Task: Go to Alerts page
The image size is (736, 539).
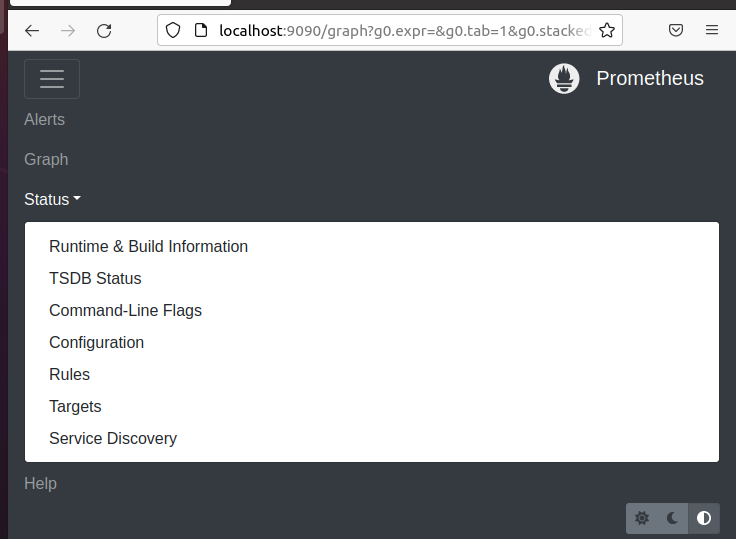Action: (45, 119)
